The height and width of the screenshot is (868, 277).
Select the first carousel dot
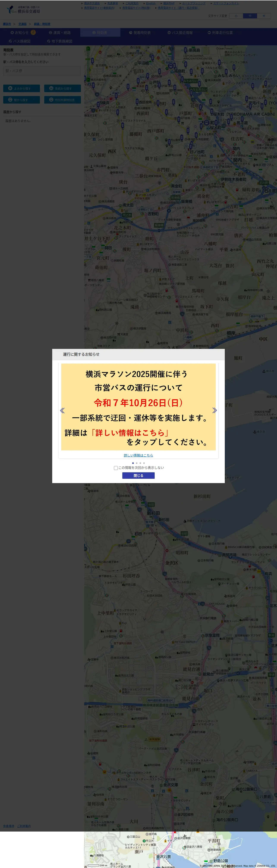(x=133, y=463)
